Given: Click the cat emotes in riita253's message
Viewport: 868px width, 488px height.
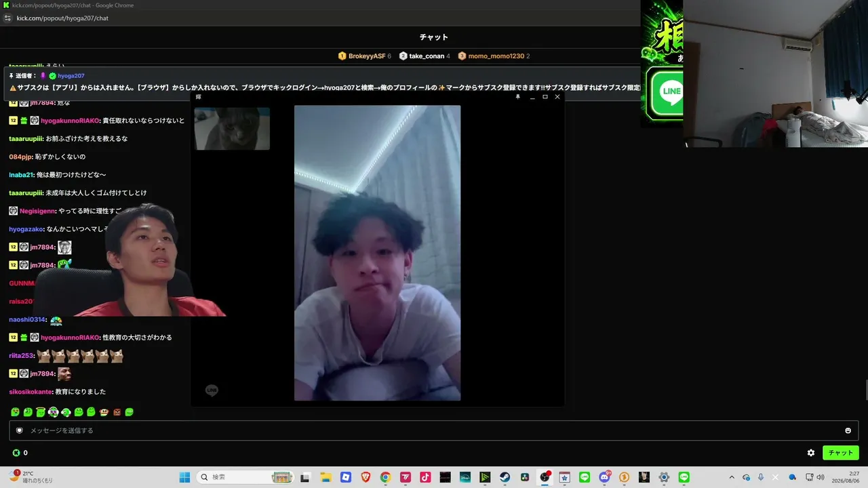Looking at the screenshot, I should pyautogui.click(x=80, y=356).
